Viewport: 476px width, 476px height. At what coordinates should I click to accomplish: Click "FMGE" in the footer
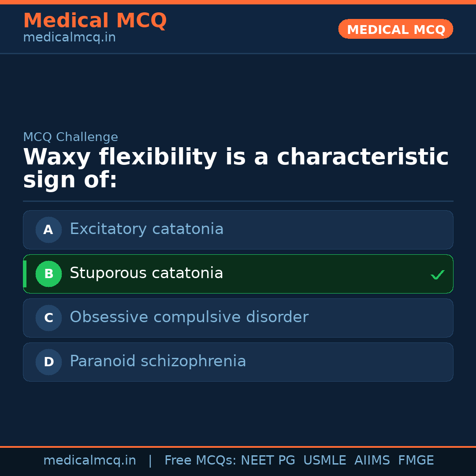[416, 461]
